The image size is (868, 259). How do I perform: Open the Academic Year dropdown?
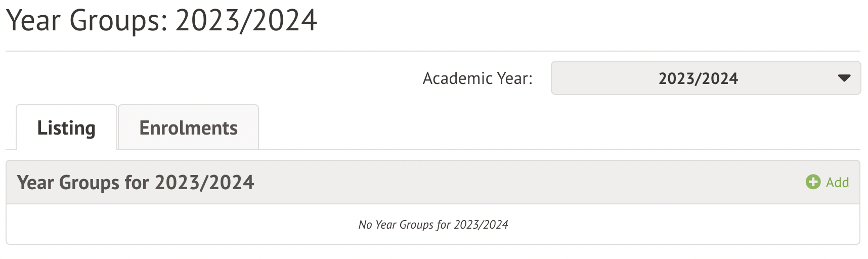pyautogui.click(x=705, y=78)
